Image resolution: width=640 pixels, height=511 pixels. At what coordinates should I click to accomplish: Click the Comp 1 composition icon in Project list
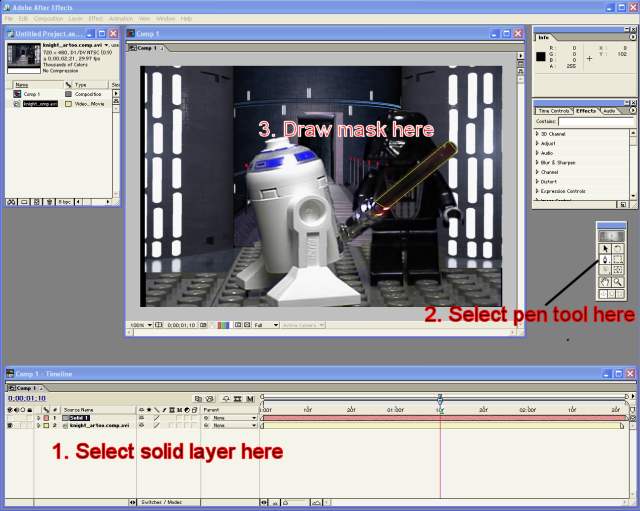click(x=17, y=94)
